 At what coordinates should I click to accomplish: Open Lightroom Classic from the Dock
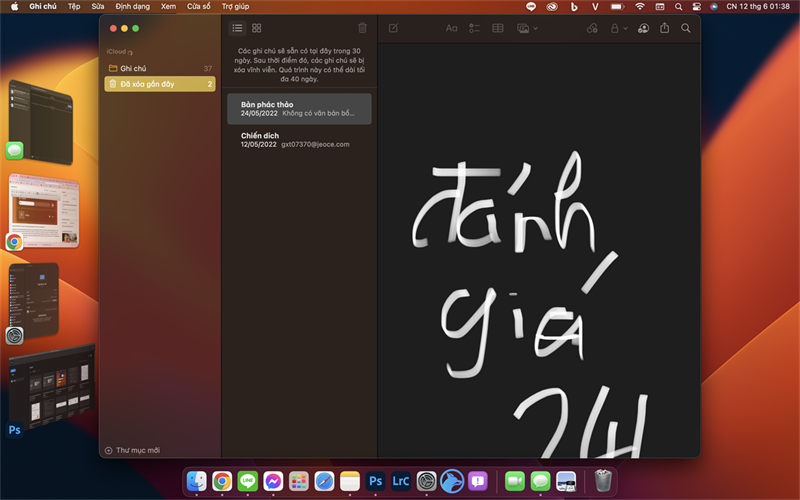(x=401, y=481)
